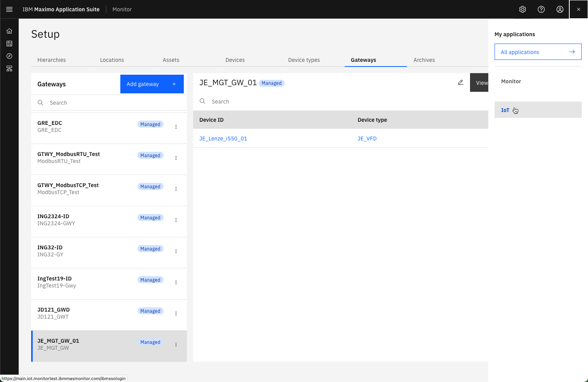Open overflow menu for GRE_EDC gateway
The width and height of the screenshot is (588, 382).
point(176,127)
